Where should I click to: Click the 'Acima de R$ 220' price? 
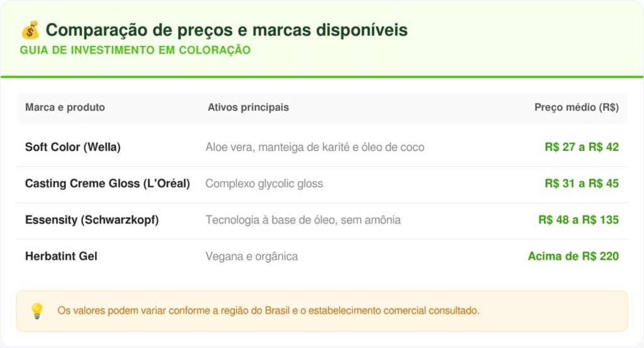pyautogui.click(x=573, y=257)
